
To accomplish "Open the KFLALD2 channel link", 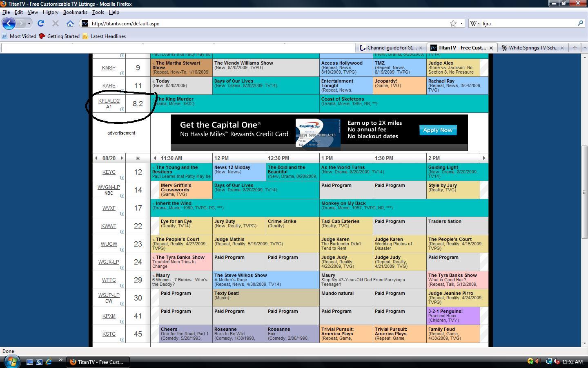I will 109,101.
